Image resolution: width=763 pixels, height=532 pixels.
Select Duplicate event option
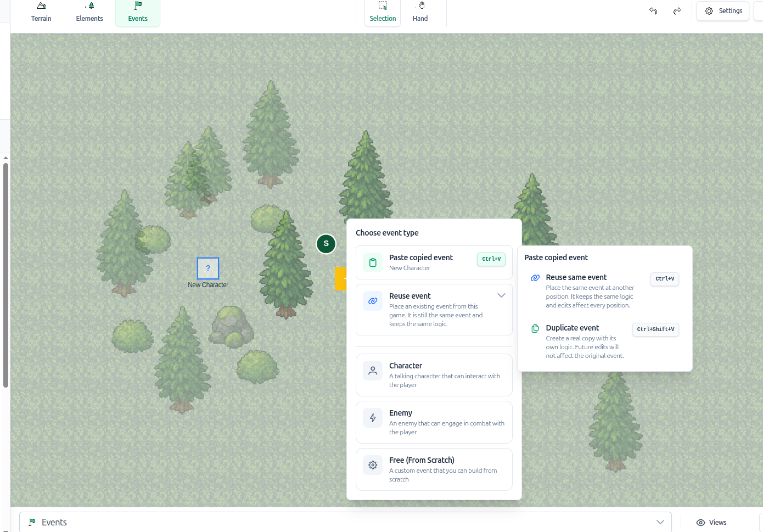pos(604,341)
